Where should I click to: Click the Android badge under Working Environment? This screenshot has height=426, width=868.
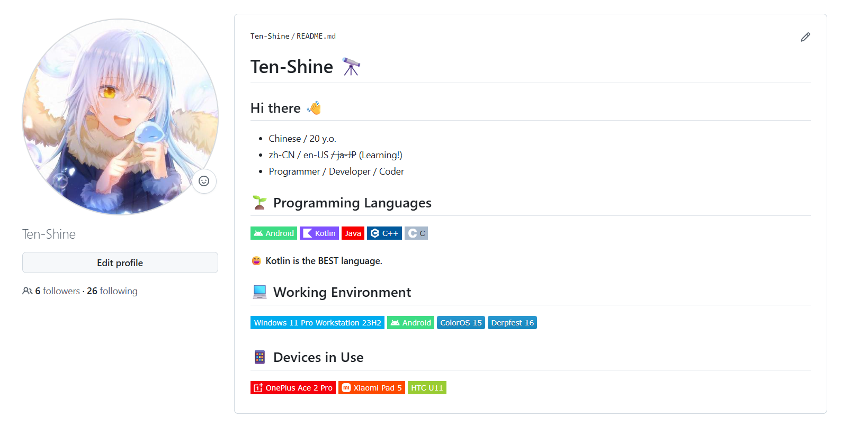[x=410, y=323]
